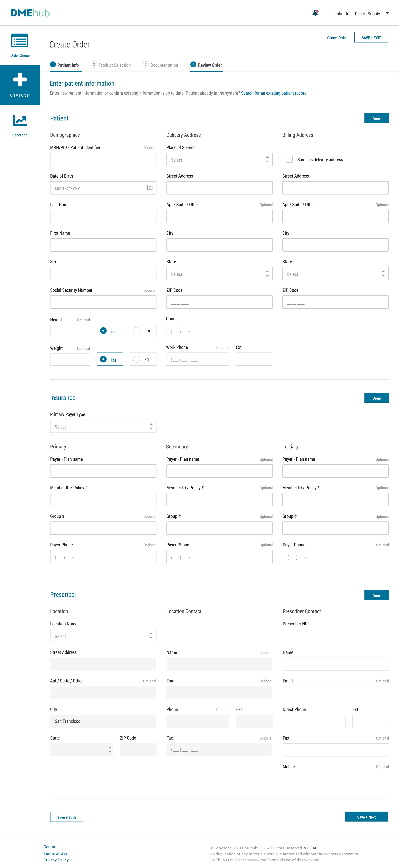399x868 pixels.
Task: Open the Location Name dropdown
Action: (103, 636)
